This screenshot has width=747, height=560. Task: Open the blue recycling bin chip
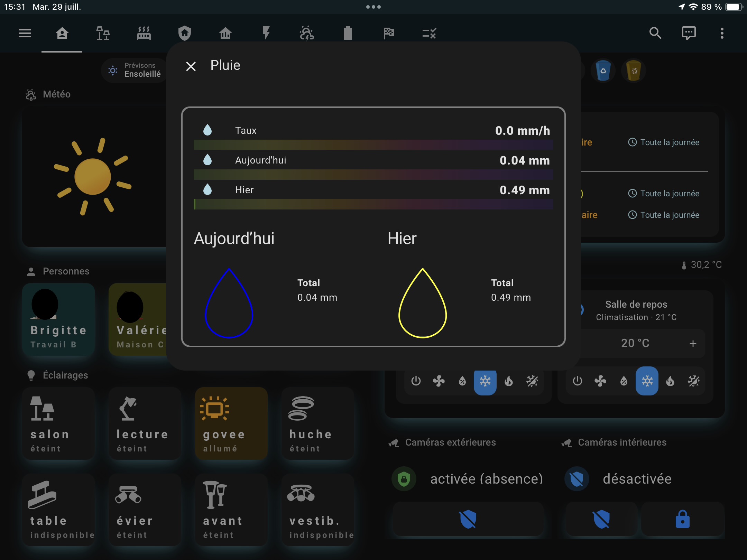click(603, 71)
